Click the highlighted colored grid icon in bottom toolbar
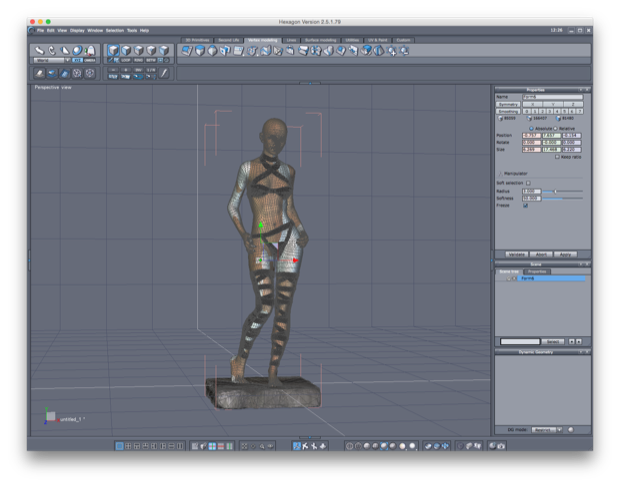Viewport: 620px width, 487px height. 212,446
